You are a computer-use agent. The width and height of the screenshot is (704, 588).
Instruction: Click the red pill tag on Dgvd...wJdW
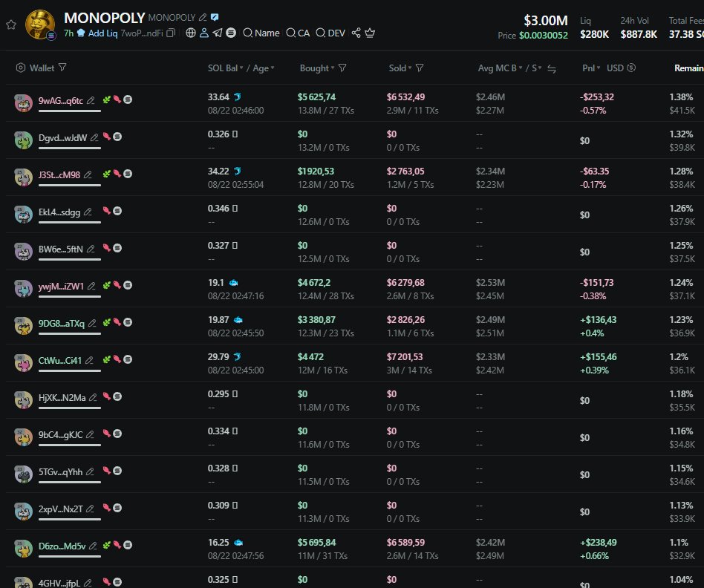point(107,137)
